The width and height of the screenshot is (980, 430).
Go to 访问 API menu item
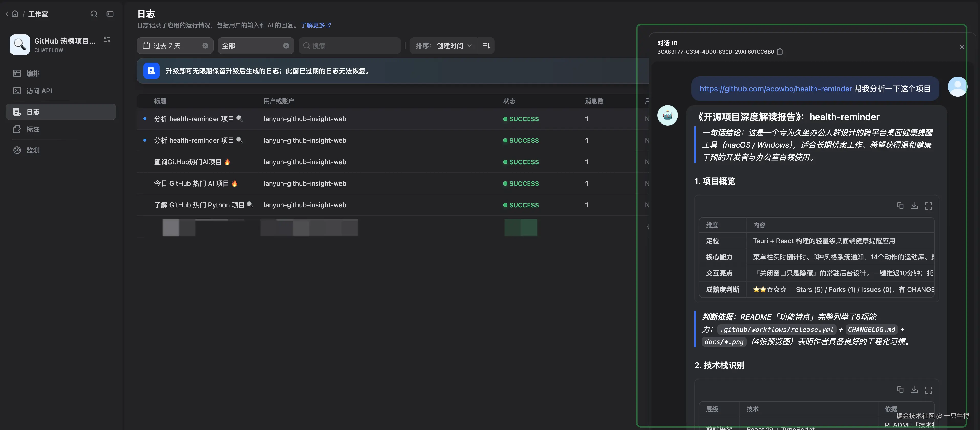[61, 91]
